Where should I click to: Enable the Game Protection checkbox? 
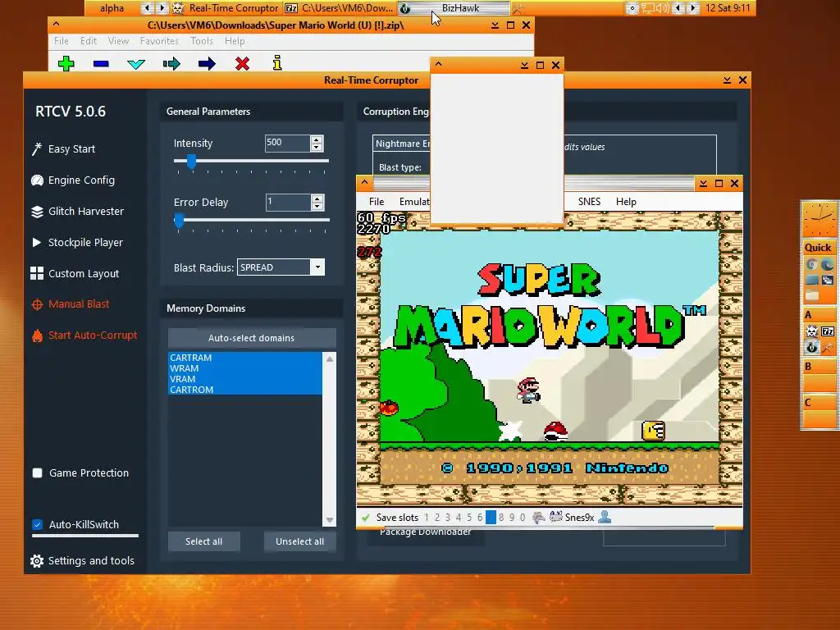(38, 473)
